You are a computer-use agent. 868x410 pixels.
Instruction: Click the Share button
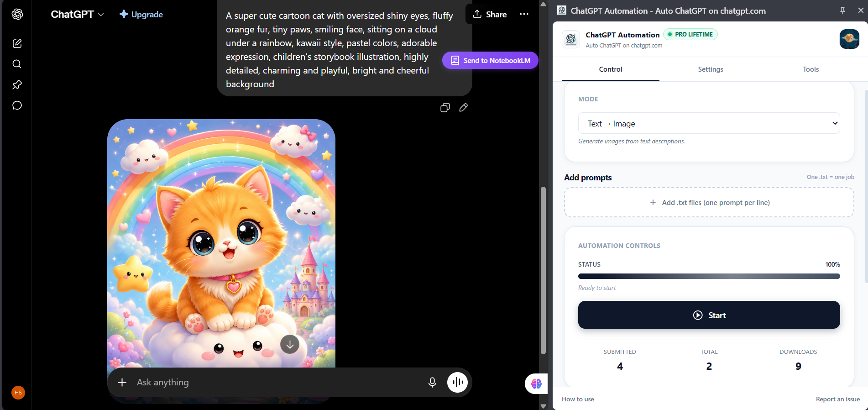[x=490, y=14]
